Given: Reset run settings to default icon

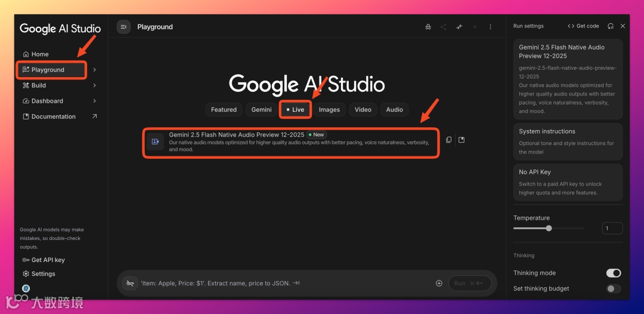Looking at the screenshot, I should [x=611, y=26].
